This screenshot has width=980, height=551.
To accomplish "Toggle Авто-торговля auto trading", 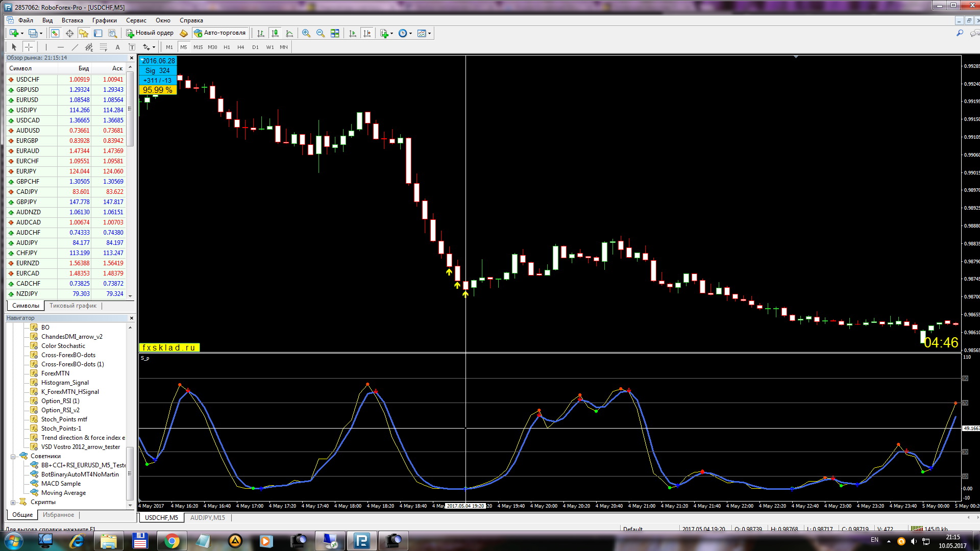I will click(220, 33).
